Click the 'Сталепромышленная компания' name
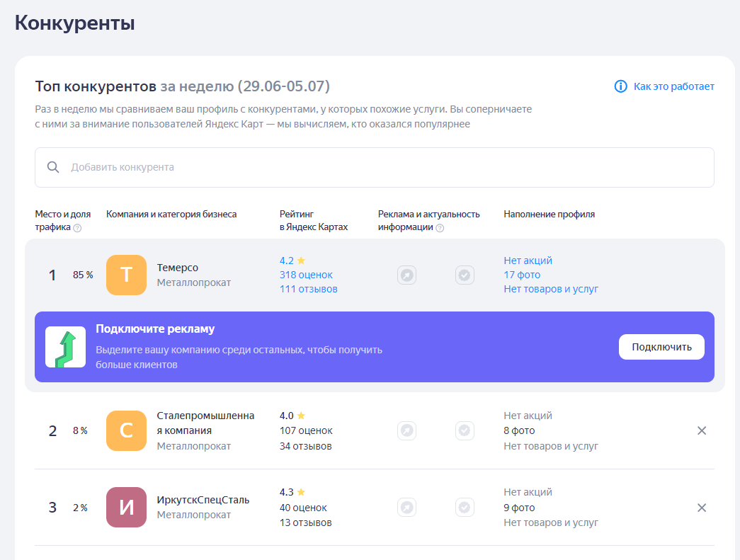Image resolution: width=740 pixels, height=560 pixels. point(206,423)
